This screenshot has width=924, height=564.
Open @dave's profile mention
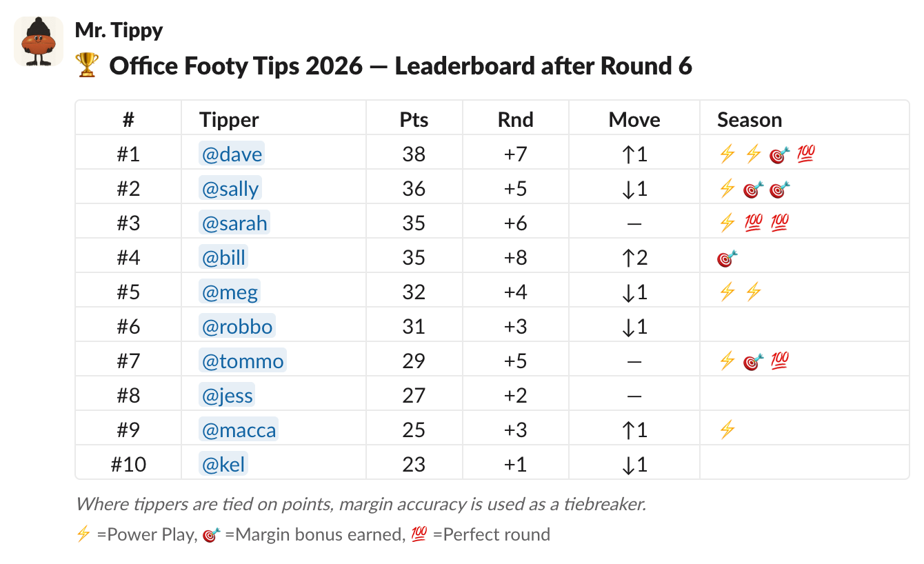pos(231,153)
